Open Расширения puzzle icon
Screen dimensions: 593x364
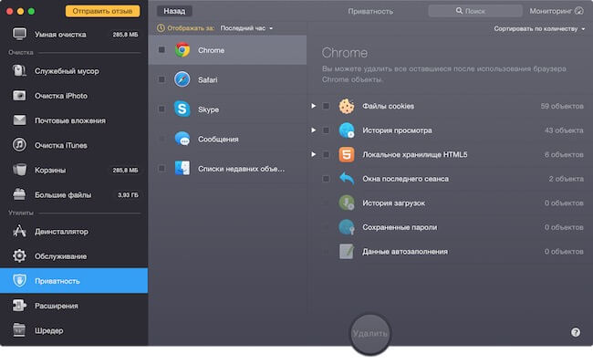[x=19, y=306]
